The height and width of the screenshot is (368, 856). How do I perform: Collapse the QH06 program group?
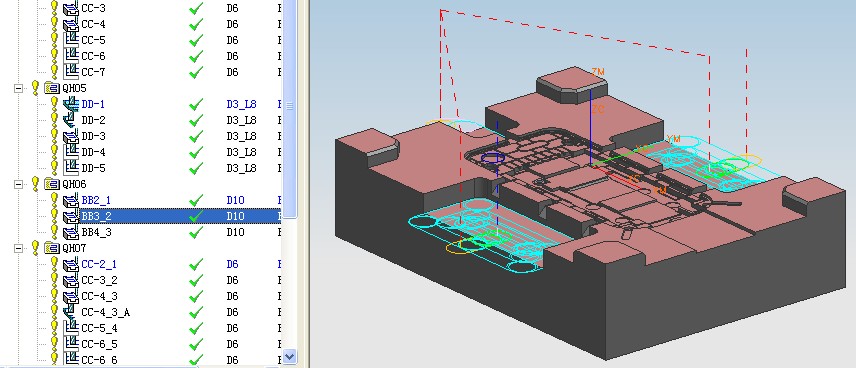(x=19, y=184)
